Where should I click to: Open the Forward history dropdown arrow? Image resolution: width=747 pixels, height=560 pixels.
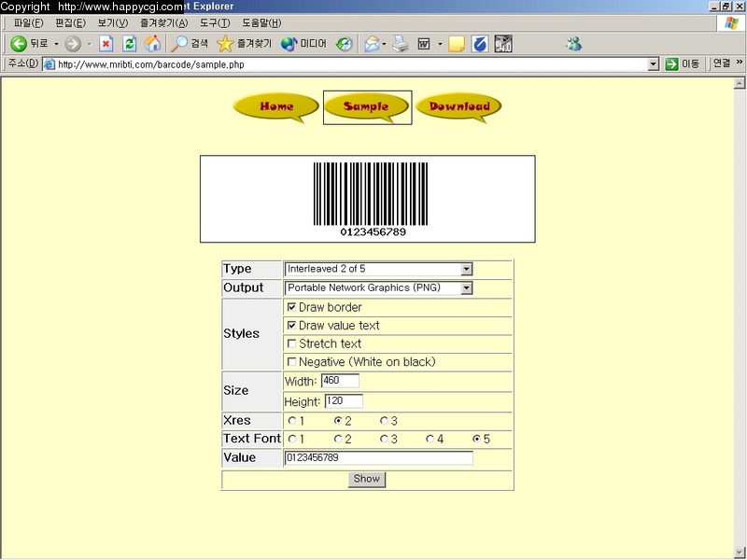tap(89, 44)
